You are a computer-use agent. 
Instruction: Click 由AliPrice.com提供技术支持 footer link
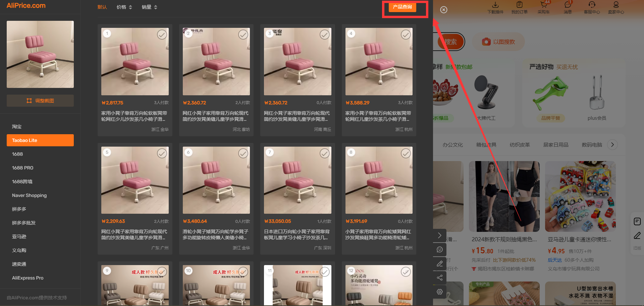point(37,298)
